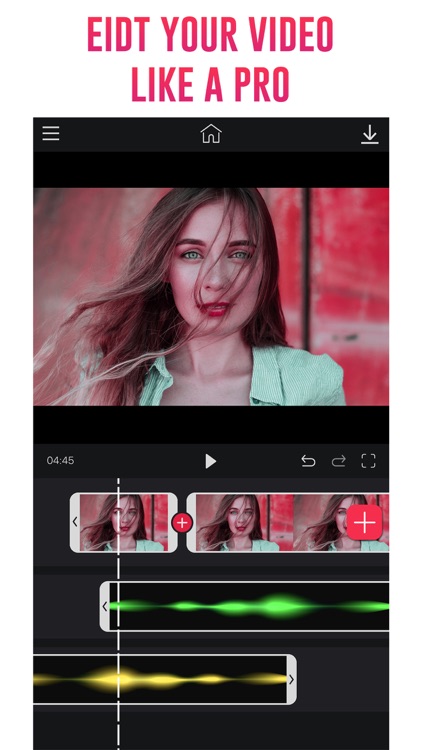Click the green audio track's left handle
Viewport: 422px width, 750px height.
[105, 607]
